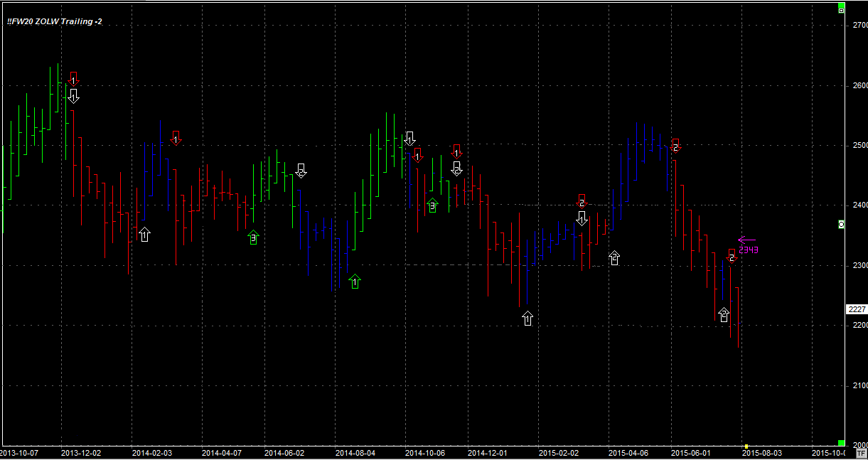Click the green up arrow near 2014-08-04
The height and width of the screenshot is (460, 868).
355,282
